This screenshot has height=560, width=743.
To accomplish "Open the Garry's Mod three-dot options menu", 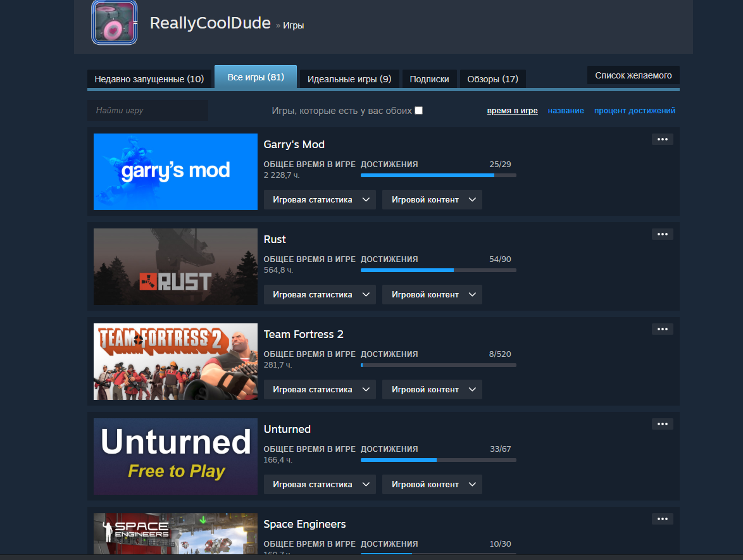I will tap(662, 139).
